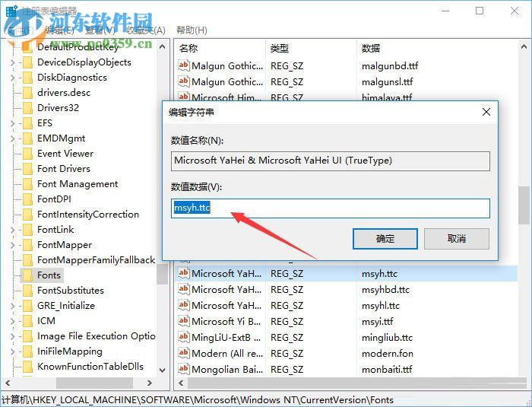
Task: Open the 帮助(H) menu
Action: click(x=192, y=30)
